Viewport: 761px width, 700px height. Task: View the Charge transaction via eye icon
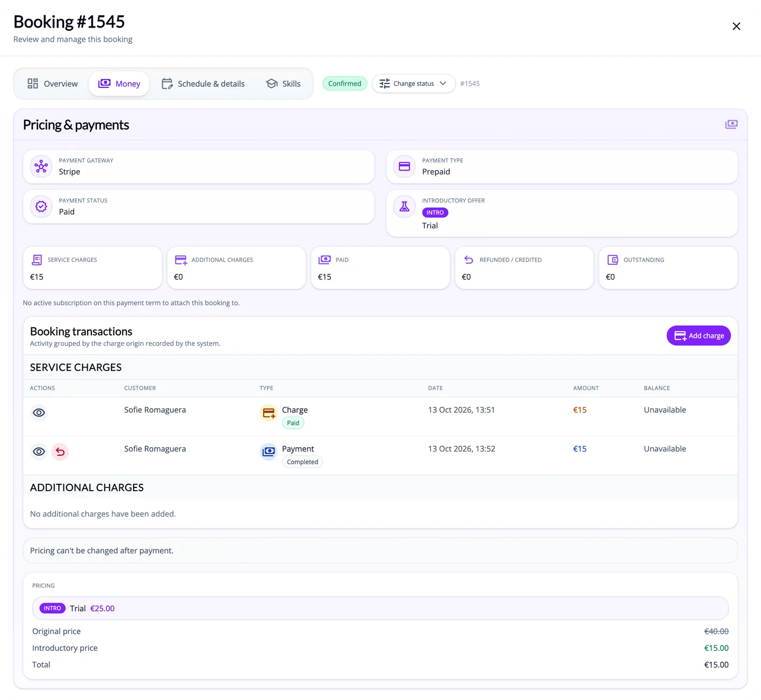click(x=39, y=412)
